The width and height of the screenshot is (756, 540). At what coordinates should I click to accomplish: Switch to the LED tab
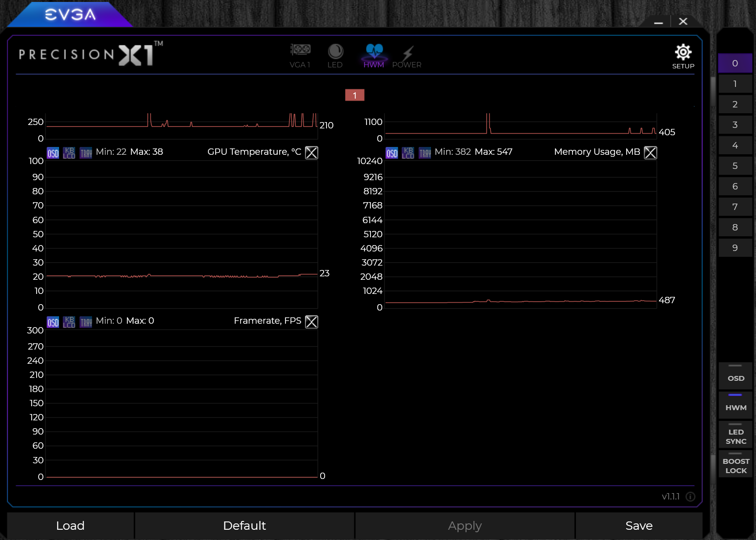(335, 56)
